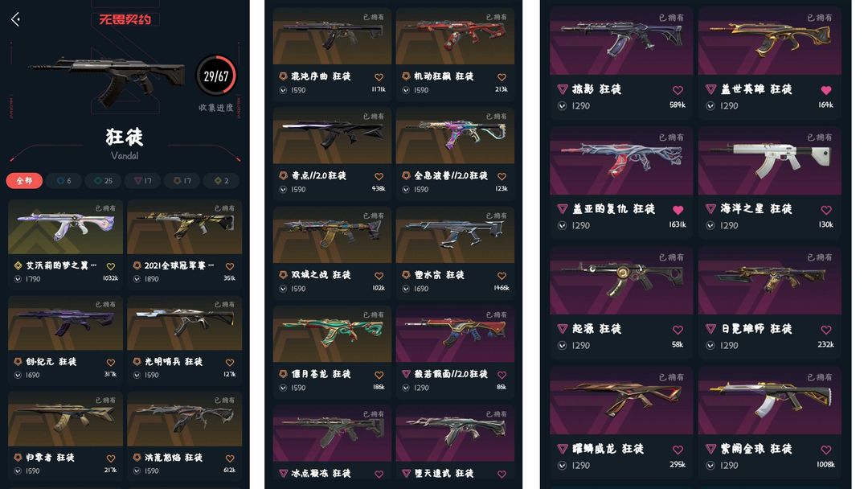This screenshot has width=868, height=489.
Task: Favorite the 艾沃莉的梦之翼 skin heart
Action: click(111, 266)
